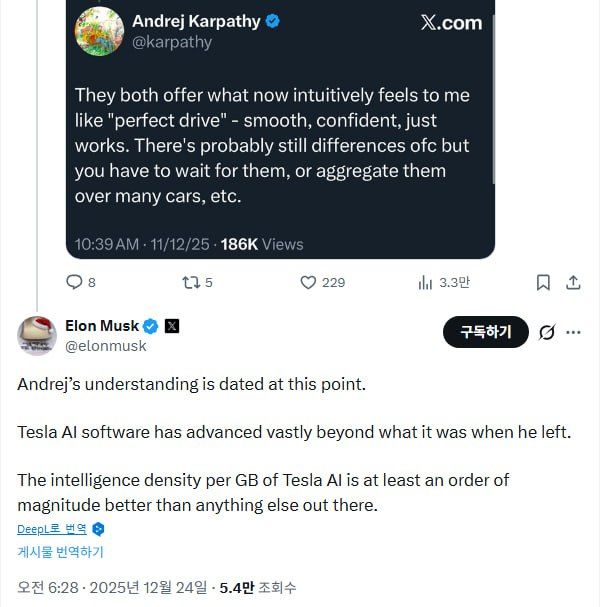Click the @elonmusk handle

coord(105,346)
